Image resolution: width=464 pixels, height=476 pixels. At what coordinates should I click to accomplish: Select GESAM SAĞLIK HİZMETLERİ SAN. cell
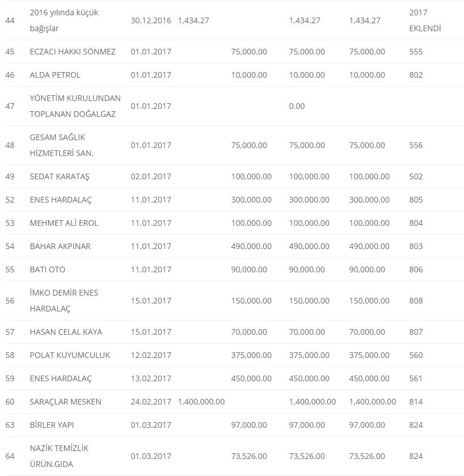click(62, 145)
